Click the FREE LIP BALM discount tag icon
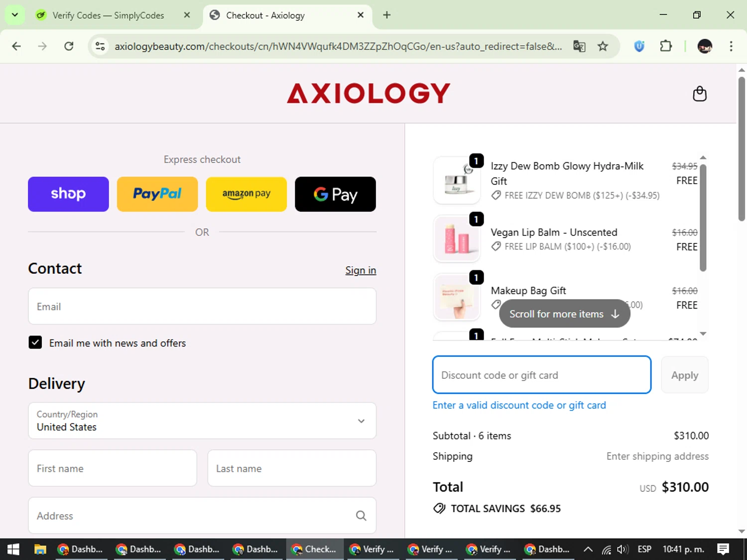Viewport: 747px width, 560px height. (x=496, y=246)
